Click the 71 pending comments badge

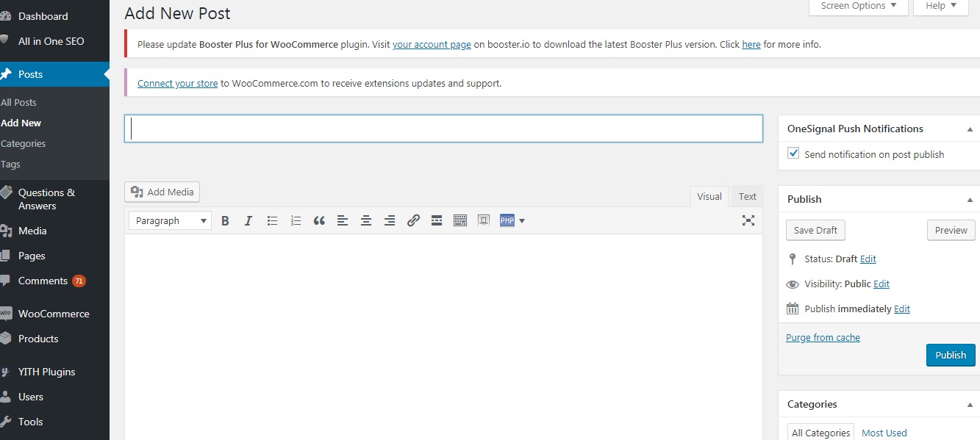79,281
